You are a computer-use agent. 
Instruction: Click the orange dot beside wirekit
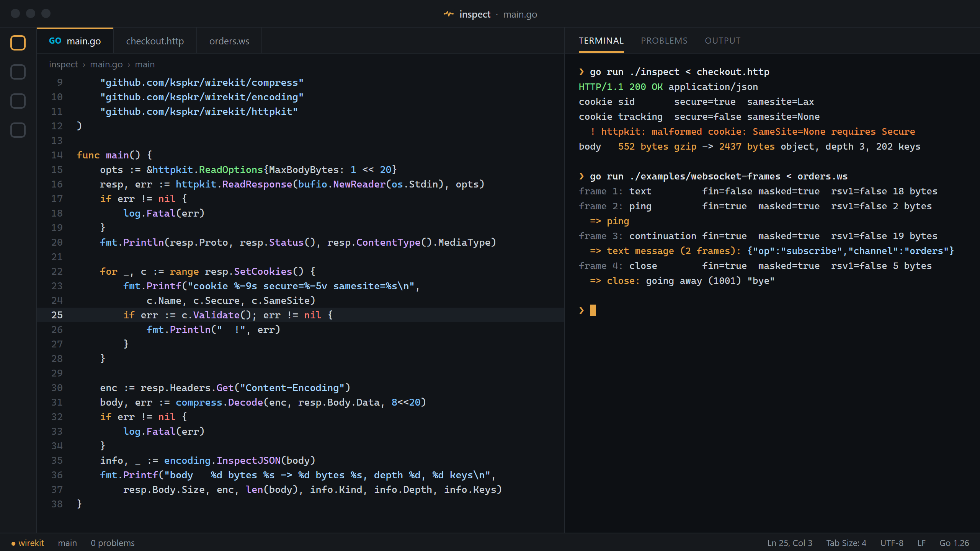[13, 543]
